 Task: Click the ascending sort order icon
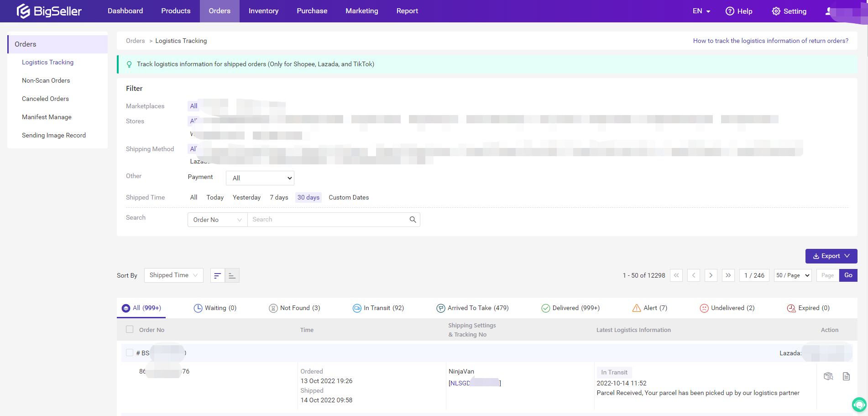tap(232, 275)
